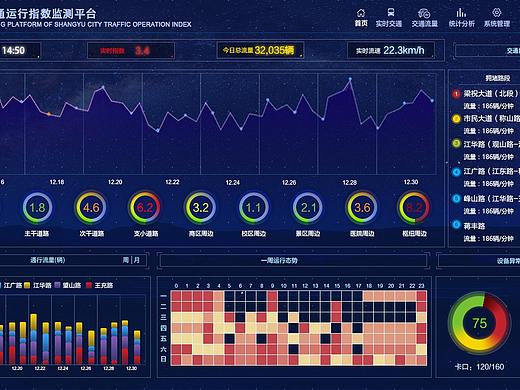Open 江华路（观山路 congested road entry

pyautogui.click(x=491, y=144)
